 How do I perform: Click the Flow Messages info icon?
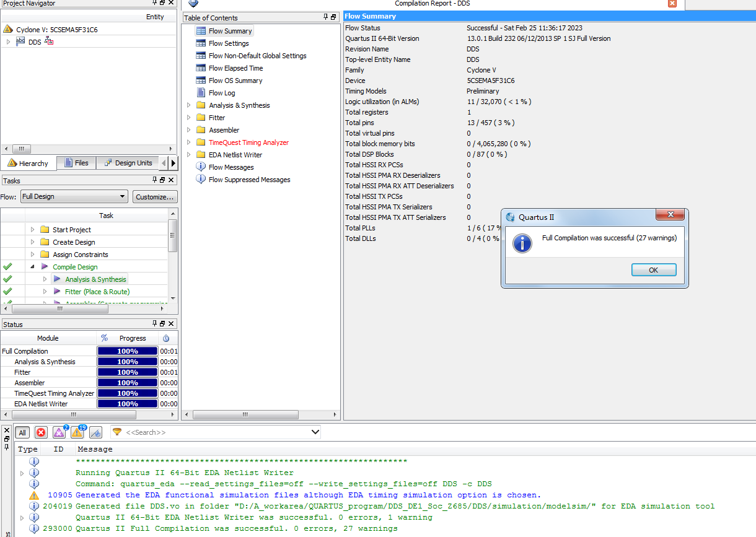(x=201, y=167)
